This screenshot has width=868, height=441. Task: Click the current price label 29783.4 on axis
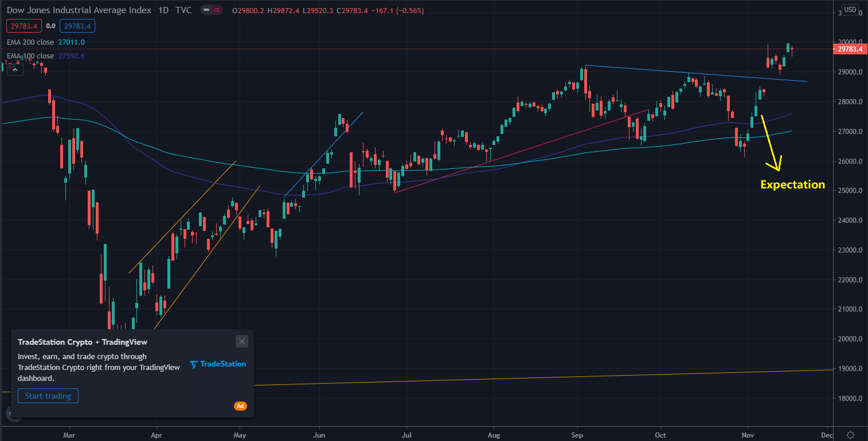click(850, 50)
